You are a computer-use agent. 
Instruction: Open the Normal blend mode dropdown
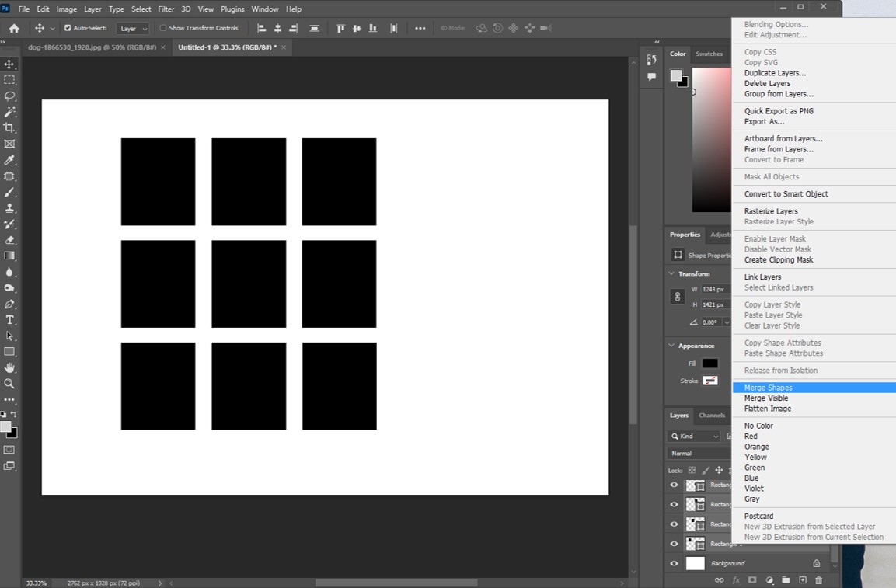(x=700, y=453)
